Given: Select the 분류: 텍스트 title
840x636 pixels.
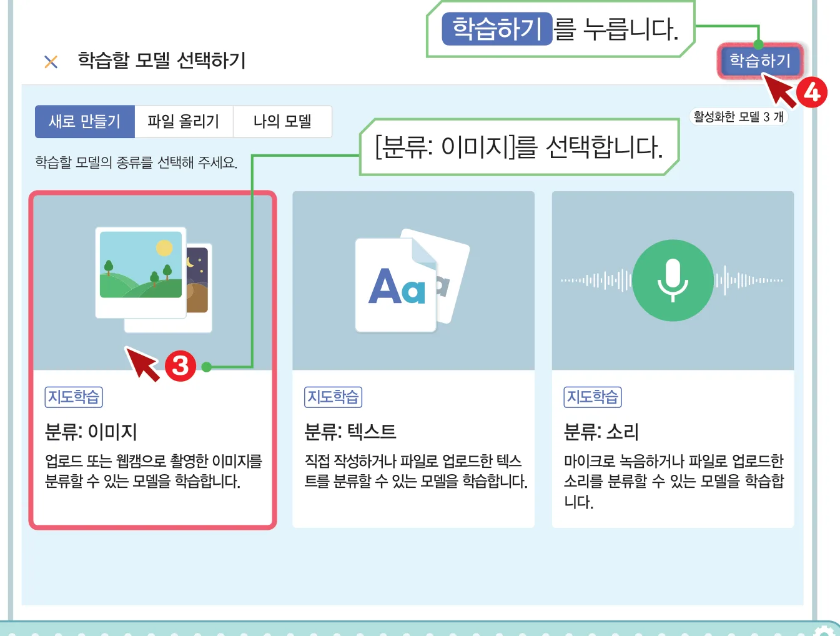Looking at the screenshot, I should [x=350, y=432].
